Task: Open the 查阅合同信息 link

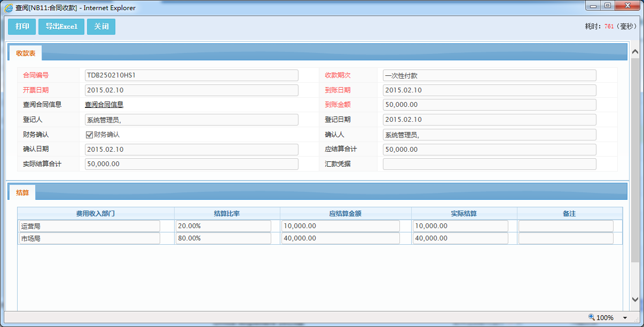Action: 104,105
